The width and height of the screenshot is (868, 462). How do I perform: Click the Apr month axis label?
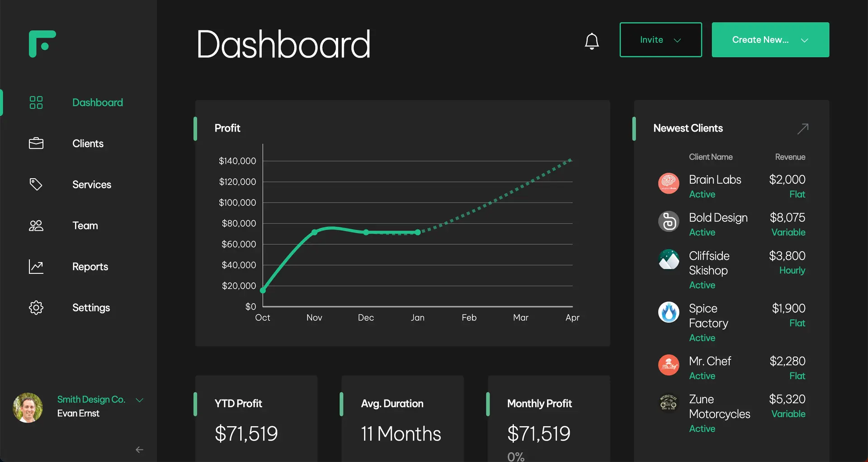click(572, 318)
